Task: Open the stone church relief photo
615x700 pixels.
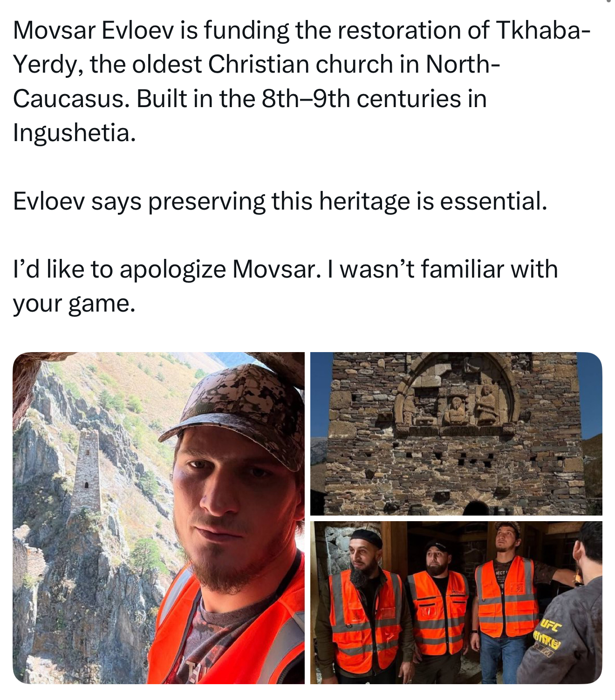Action: point(456,433)
